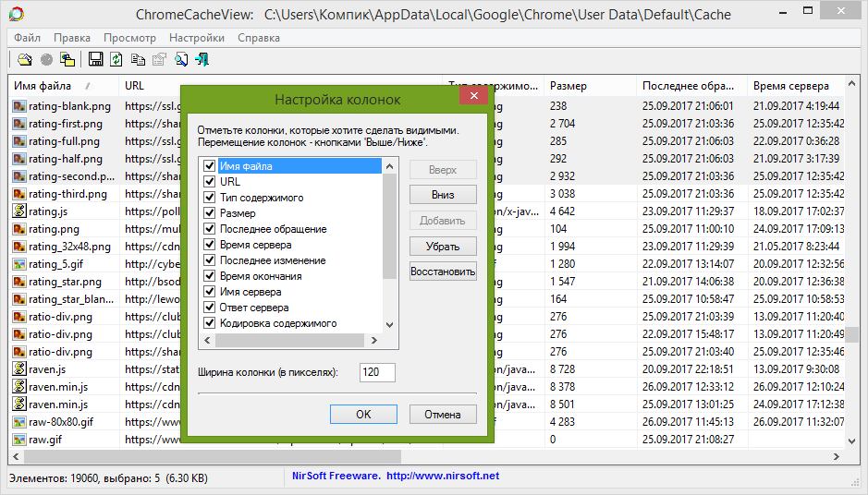Click the find (magnifier) toolbar icon
868x495 pixels.
click(181, 60)
